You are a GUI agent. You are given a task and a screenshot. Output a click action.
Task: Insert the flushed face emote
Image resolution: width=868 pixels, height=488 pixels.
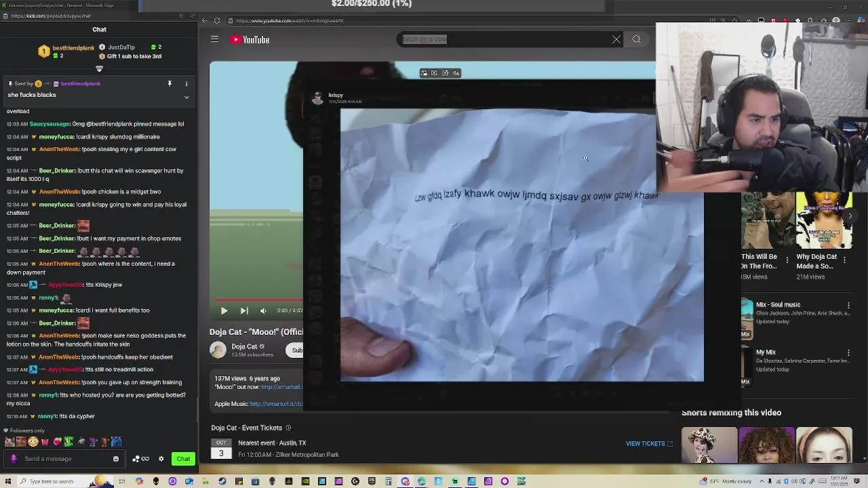(x=33, y=442)
